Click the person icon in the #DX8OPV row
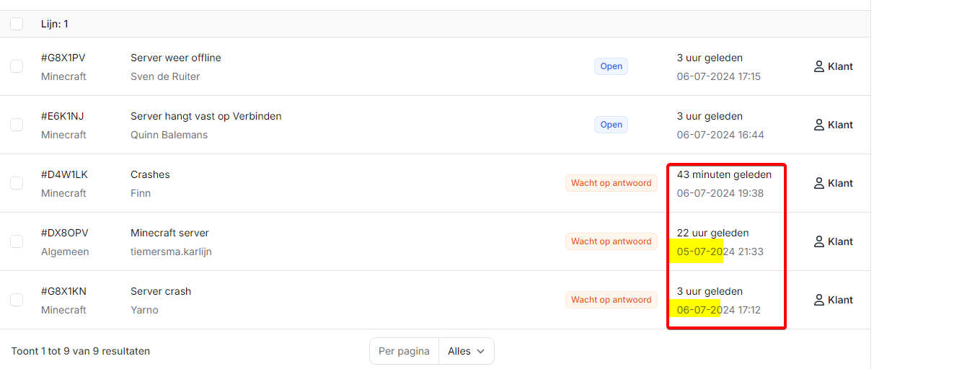 pyautogui.click(x=818, y=241)
